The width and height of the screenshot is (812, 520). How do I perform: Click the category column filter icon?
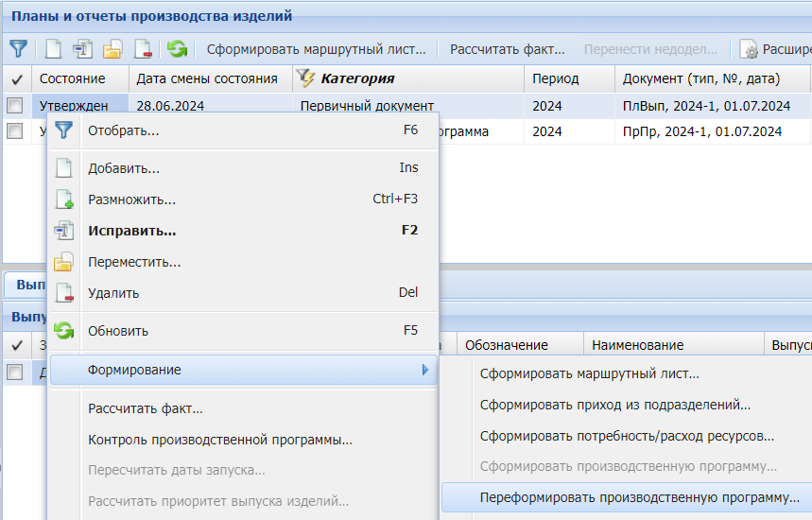tap(306, 78)
